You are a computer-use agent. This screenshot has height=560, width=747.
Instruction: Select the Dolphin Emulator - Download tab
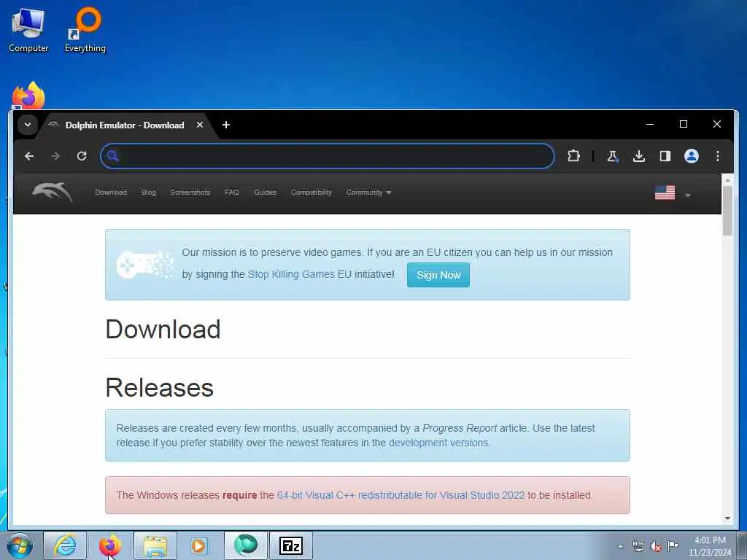(x=125, y=125)
